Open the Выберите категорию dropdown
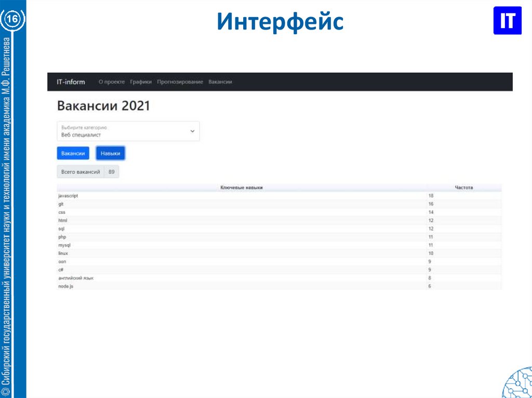The height and width of the screenshot is (398, 532). click(x=128, y=131)
